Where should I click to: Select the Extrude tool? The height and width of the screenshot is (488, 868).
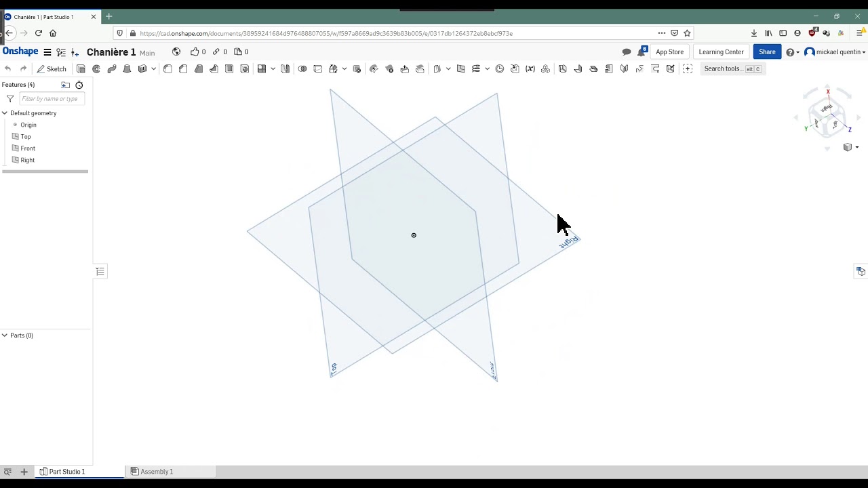[x=81, y=68]
